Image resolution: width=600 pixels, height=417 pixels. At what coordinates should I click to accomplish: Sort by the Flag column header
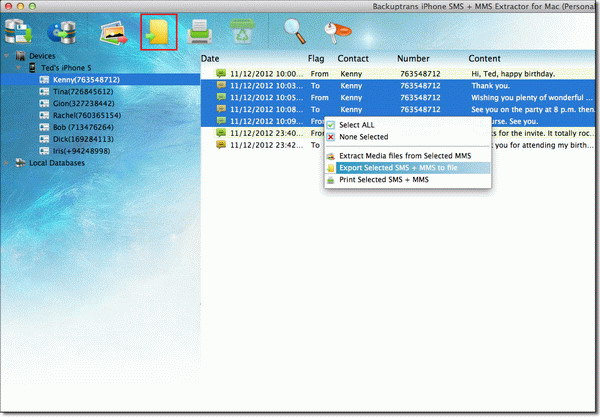click(x=316, y=59)
